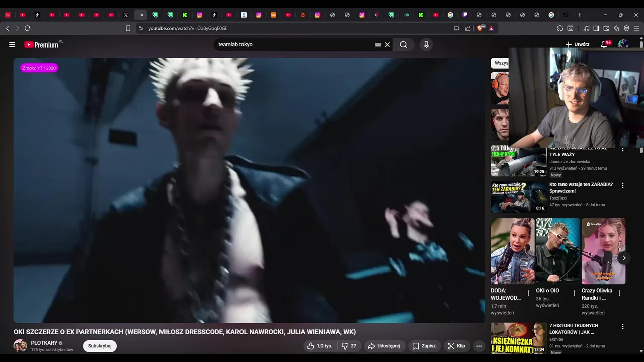Go back using browser back arrow
The width and height of the screenshot is (644, 362).
click(8, 28)
